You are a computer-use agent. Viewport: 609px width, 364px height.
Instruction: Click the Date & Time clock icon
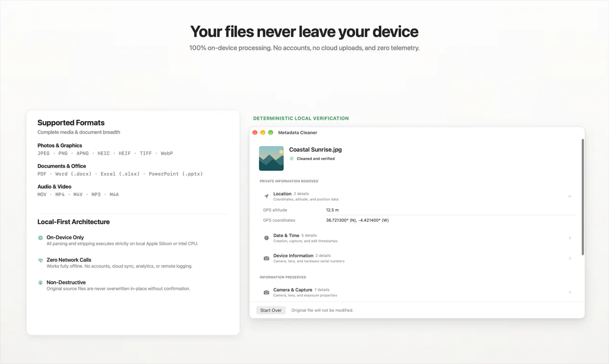(x=266, y=238)
